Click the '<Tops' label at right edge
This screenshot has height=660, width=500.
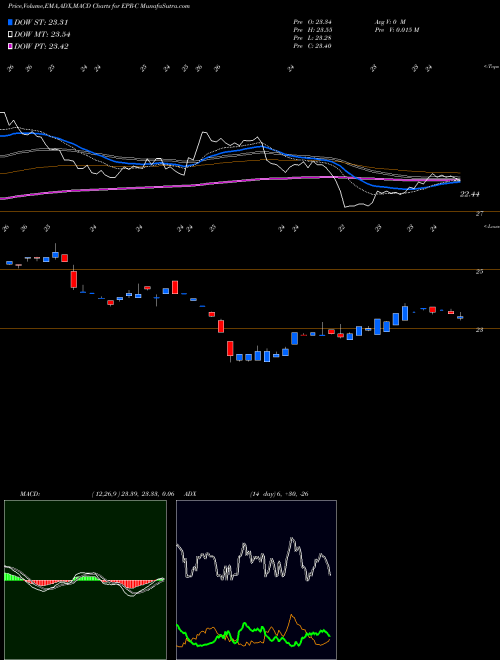491,67
